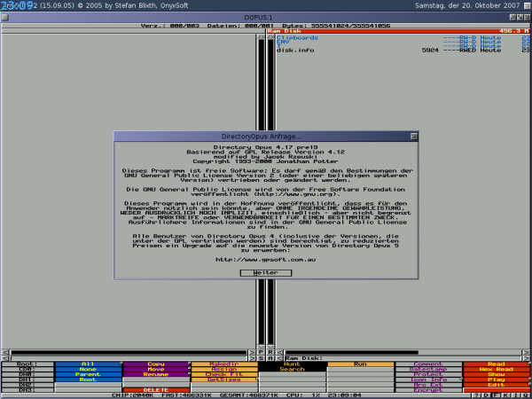
Task: Click the Encrypt button
Action: [429, 390]
